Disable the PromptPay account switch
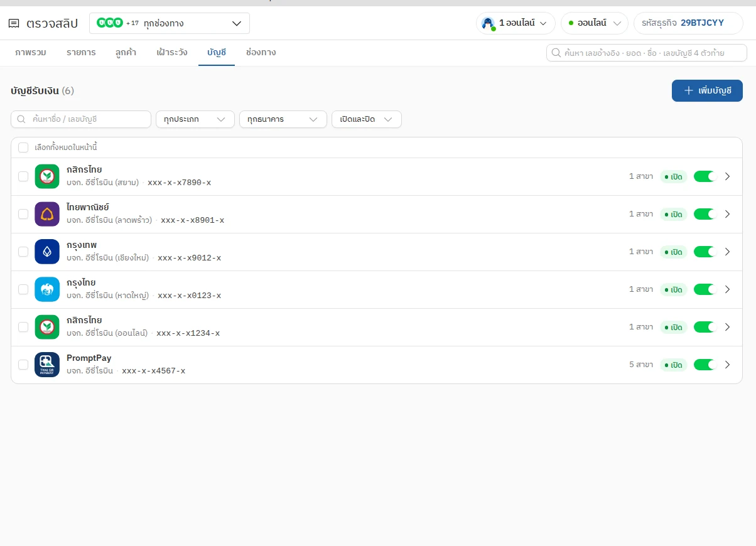Image resolution: width=756 pixels, height=546 pixels. (705, 365)
